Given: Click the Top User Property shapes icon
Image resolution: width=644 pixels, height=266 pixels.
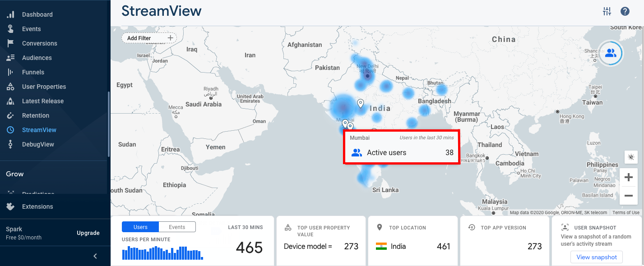Looking at the screenshot, I should (288, 228).
